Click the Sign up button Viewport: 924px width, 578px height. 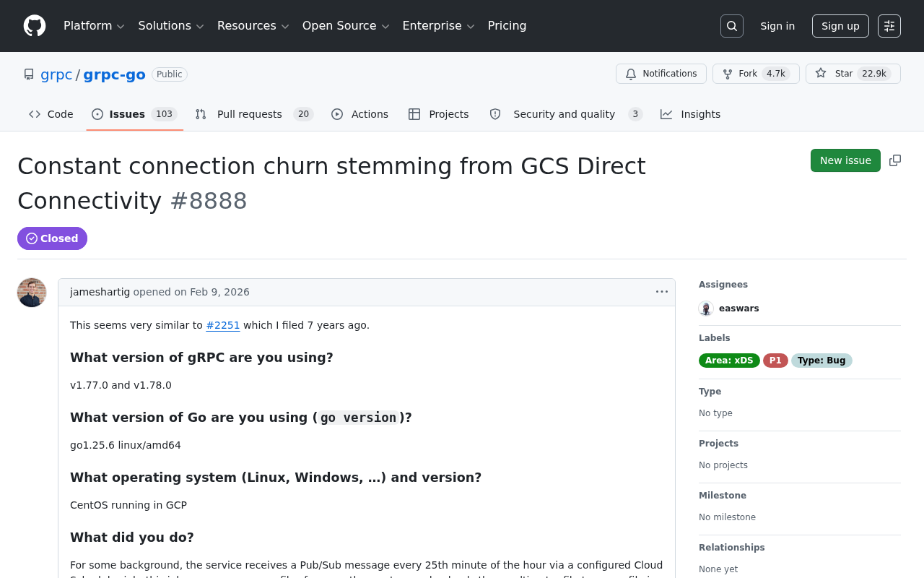point(840,26)
